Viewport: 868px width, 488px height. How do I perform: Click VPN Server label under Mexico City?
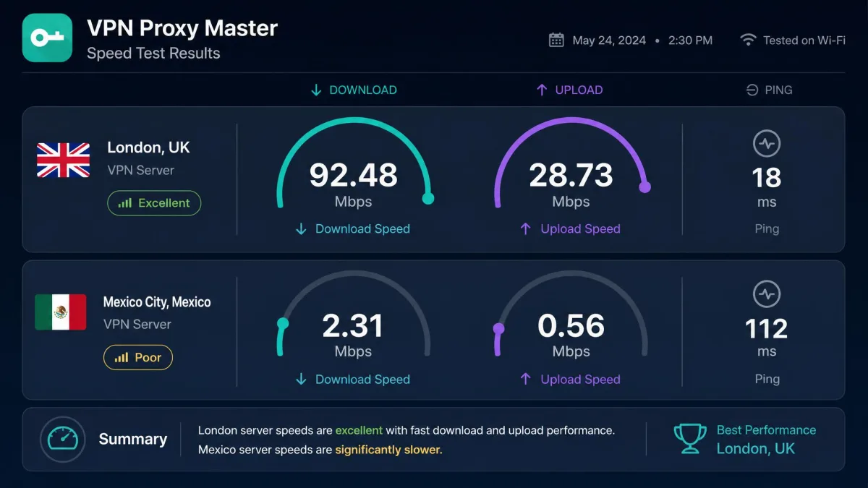[137, 325]
